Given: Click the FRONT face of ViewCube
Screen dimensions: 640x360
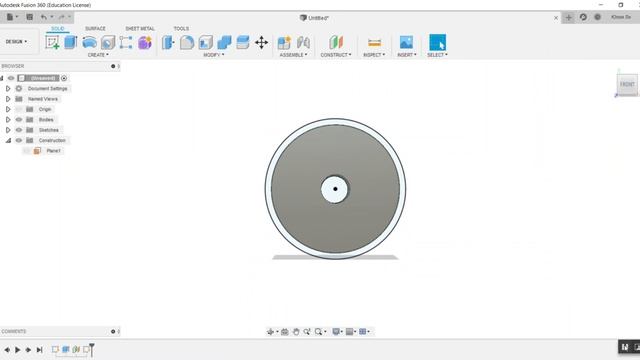Looking at the screenshot, I should click(627, 84).
